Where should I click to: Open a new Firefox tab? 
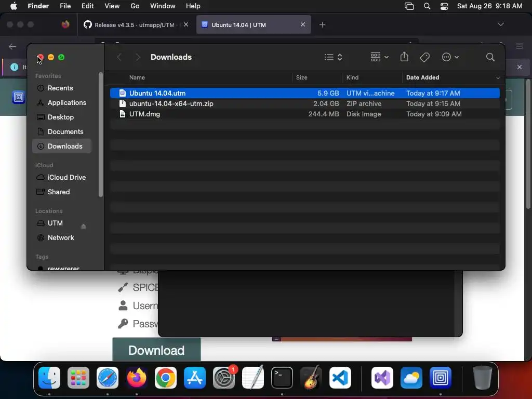point(322,25)
